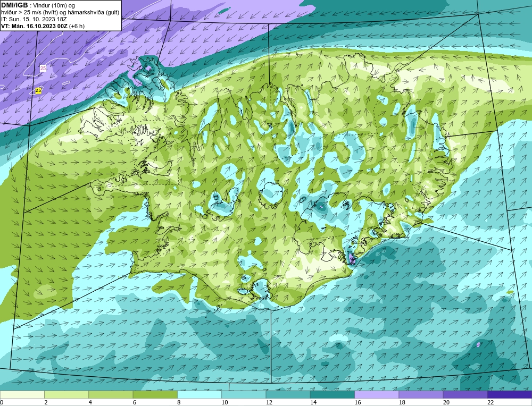Click the 'VT: Mán. 16.10.2023 00Z' line
This screenshot has height=406, width=532.
point(34,26)
